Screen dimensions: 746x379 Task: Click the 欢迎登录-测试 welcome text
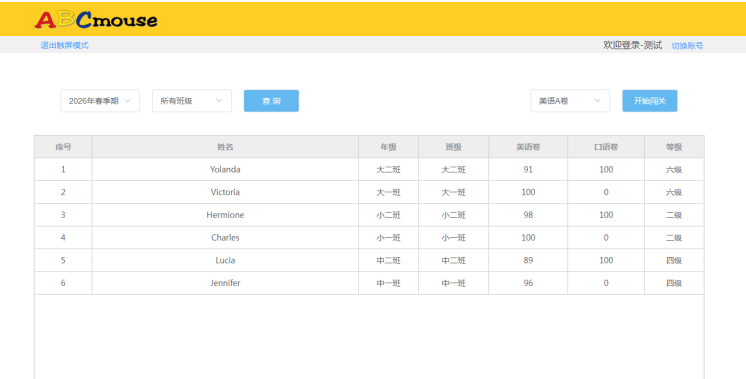coord(632,45)
